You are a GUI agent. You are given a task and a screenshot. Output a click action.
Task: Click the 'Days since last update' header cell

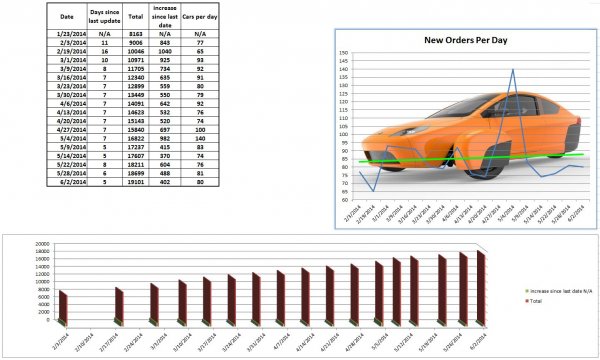pyautogui.click(x=104, y=16)
